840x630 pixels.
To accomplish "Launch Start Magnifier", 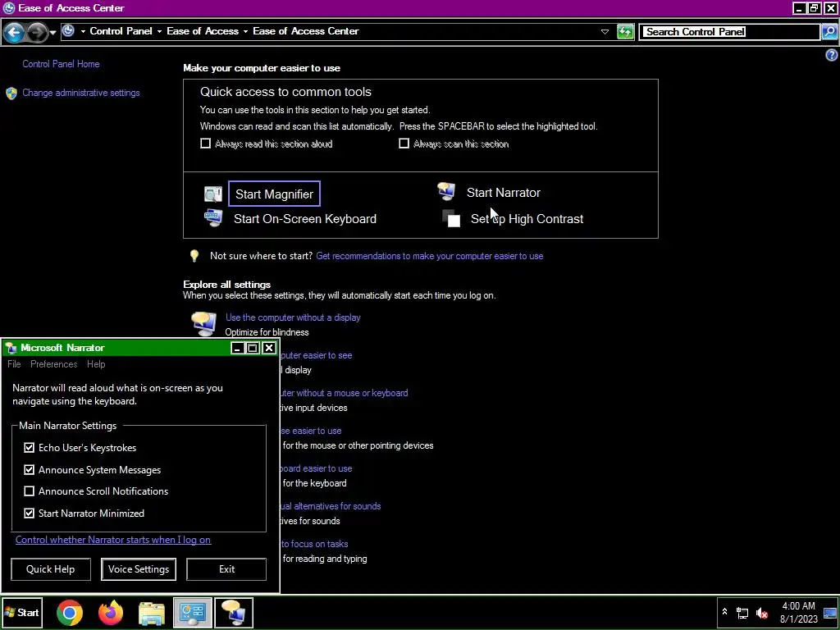I will [274, 194].
